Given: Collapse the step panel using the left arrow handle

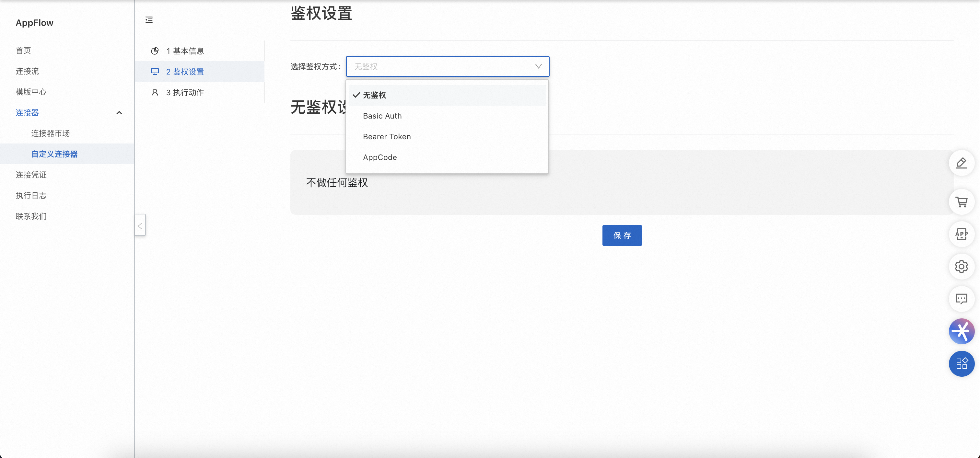Looking at the screenshot, I should pyautogui.click(x=140, y=225).
